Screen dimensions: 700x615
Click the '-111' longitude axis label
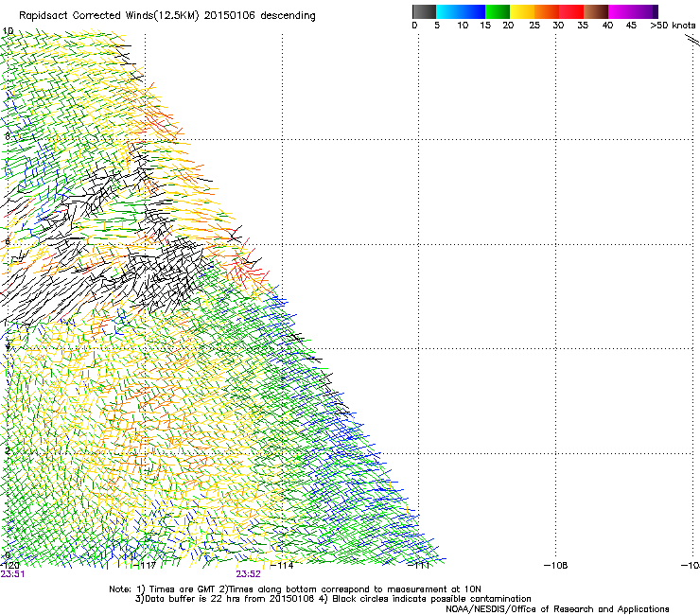click(419, 566)
